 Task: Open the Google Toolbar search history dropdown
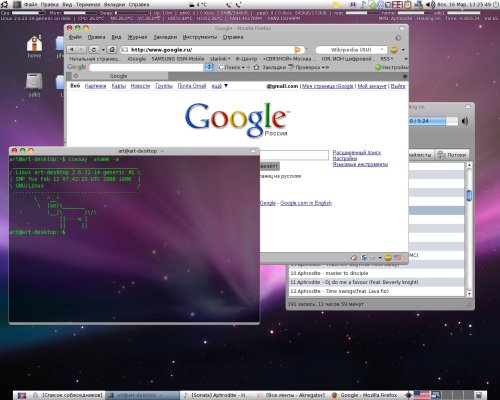point(209,67)
